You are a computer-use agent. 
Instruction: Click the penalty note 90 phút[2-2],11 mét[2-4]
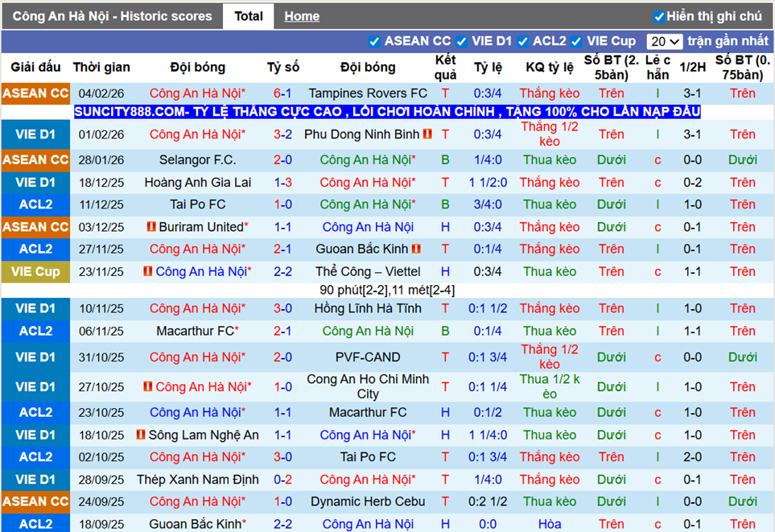coord(387,291)
